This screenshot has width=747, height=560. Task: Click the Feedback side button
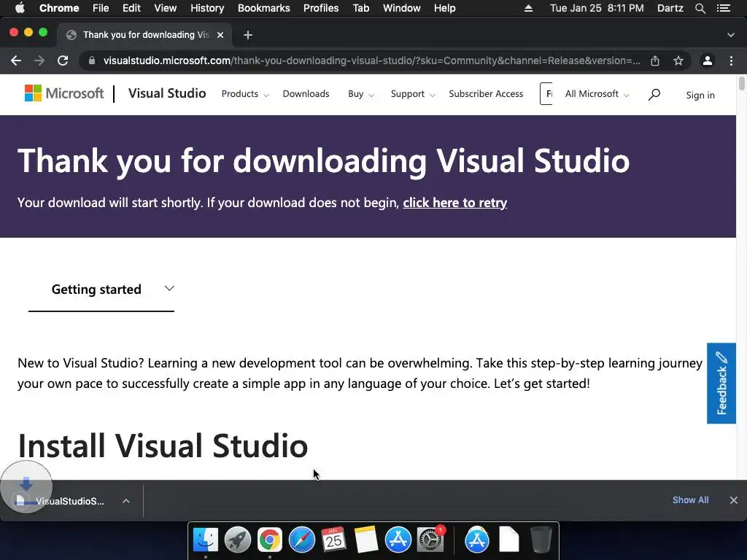pos(721,383)
